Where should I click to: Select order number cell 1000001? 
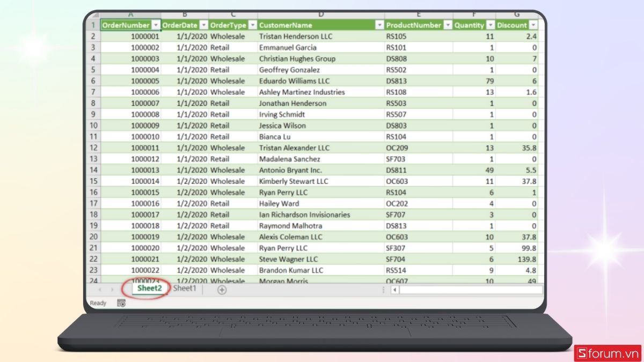click(130, 36)
